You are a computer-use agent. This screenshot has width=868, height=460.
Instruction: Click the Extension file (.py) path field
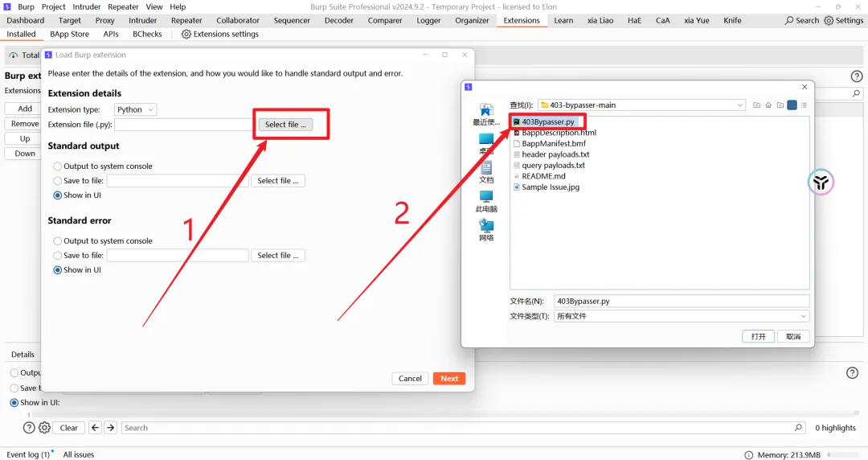tap(183, 125)
